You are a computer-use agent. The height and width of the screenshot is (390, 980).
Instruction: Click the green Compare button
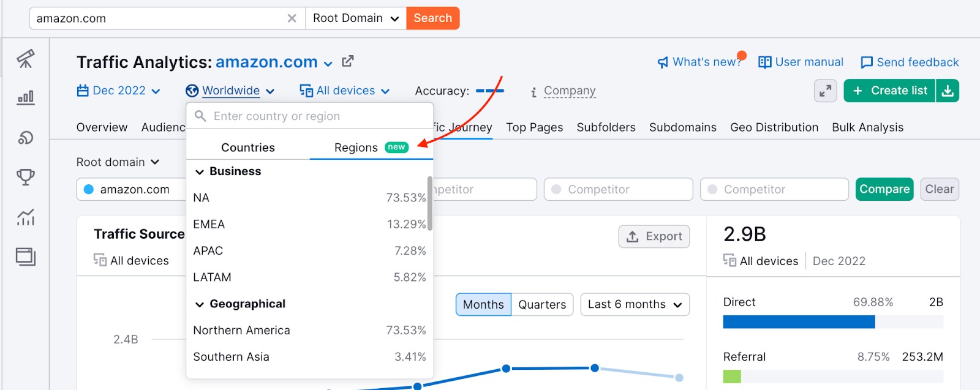[884, 189]
